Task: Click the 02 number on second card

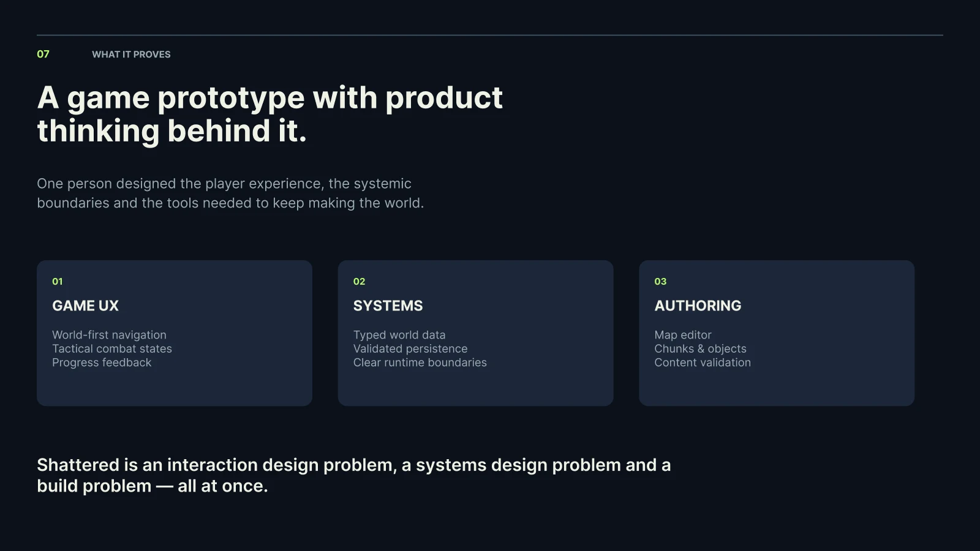Action: click(359, 282)
